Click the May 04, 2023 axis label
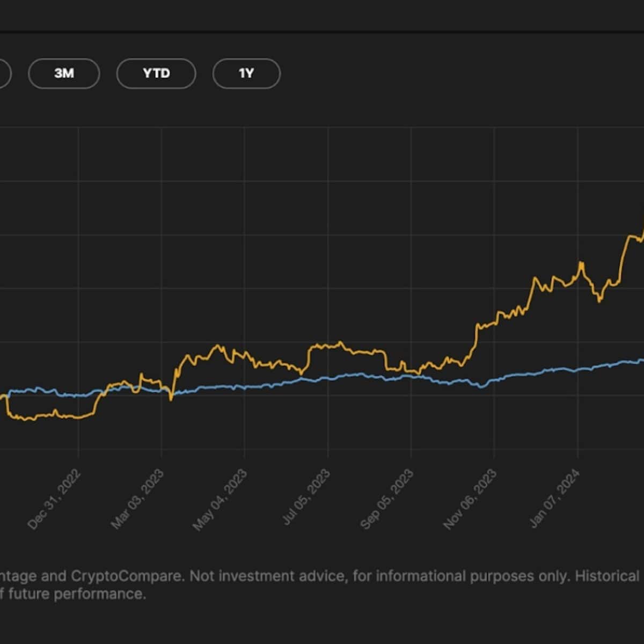Image resolution: width=644 pixels, height=644 pixels. (221, 497)
